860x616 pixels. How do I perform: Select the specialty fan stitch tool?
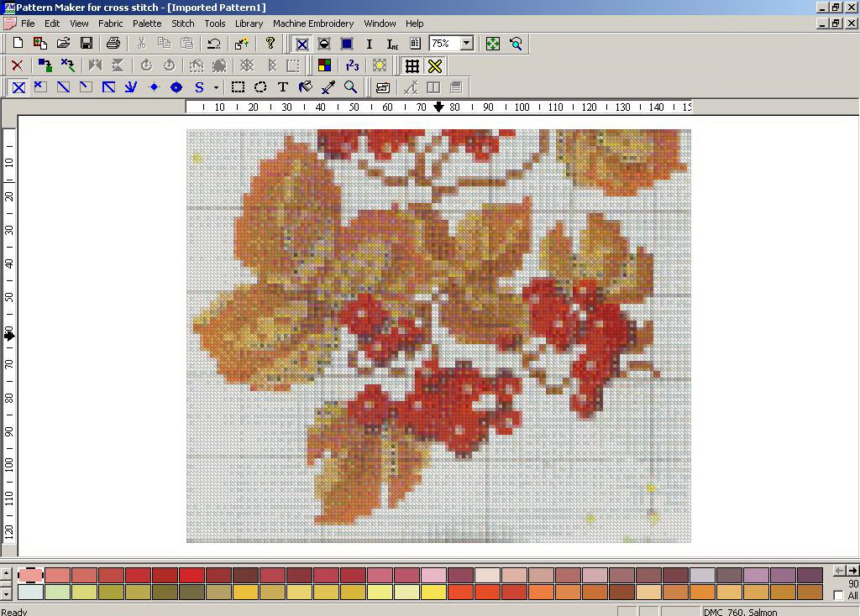tap(130, 87)
